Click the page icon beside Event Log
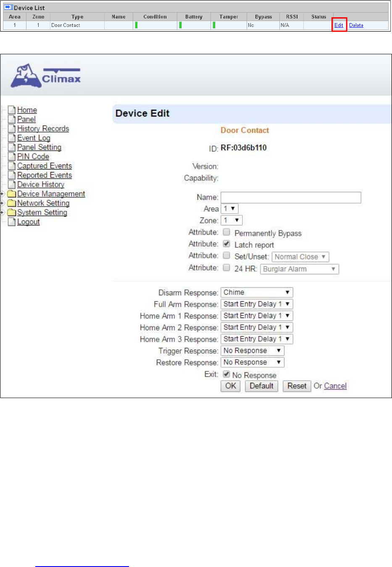The height and width of the screenshot is (567, 392). (12, 138)
